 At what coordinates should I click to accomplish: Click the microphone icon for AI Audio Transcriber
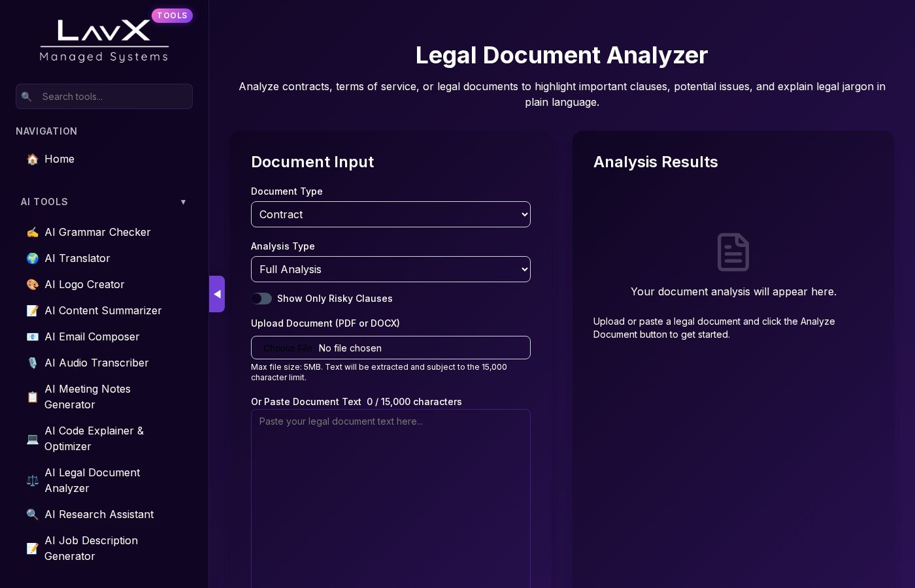click(x=32, y=363)
